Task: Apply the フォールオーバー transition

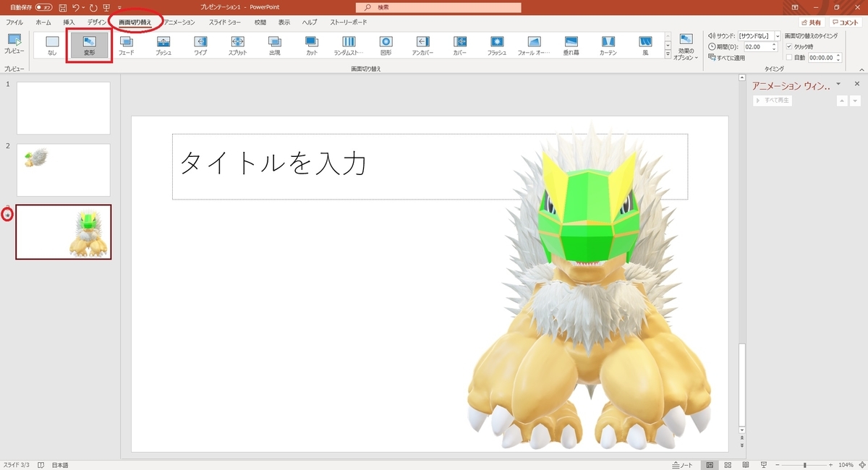Action: pyautogui.click(x=534, y=46)
